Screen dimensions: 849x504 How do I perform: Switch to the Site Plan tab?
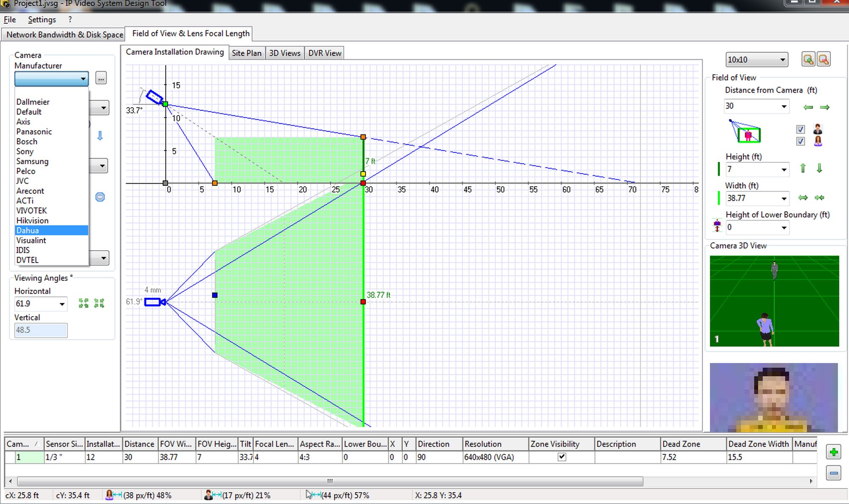[x=246, y=53]
